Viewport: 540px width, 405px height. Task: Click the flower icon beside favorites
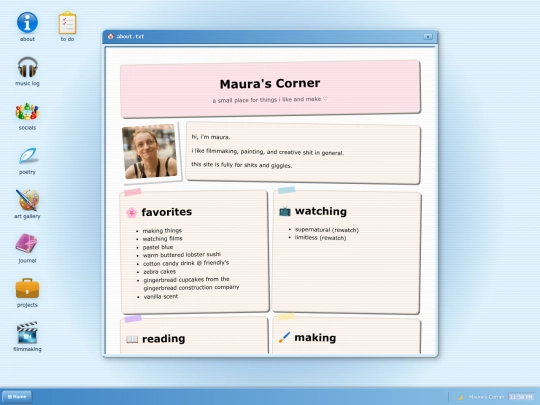(132, 212)
